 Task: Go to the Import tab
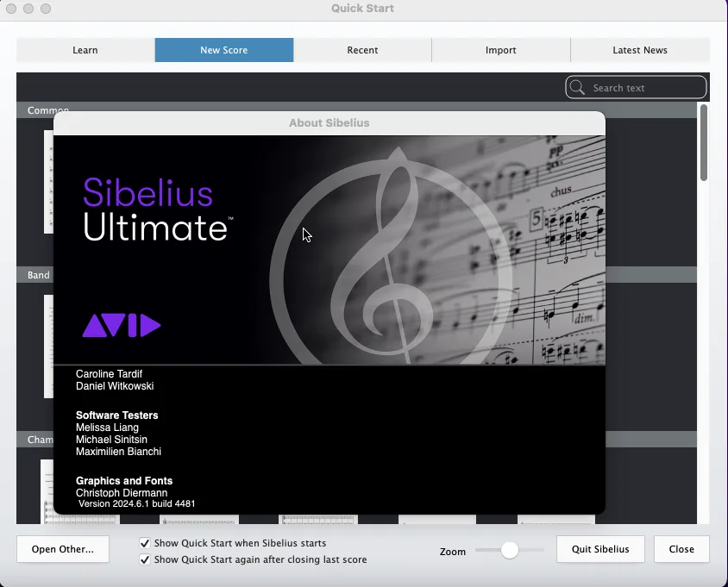pyautogui.click(x=501, y=50)
